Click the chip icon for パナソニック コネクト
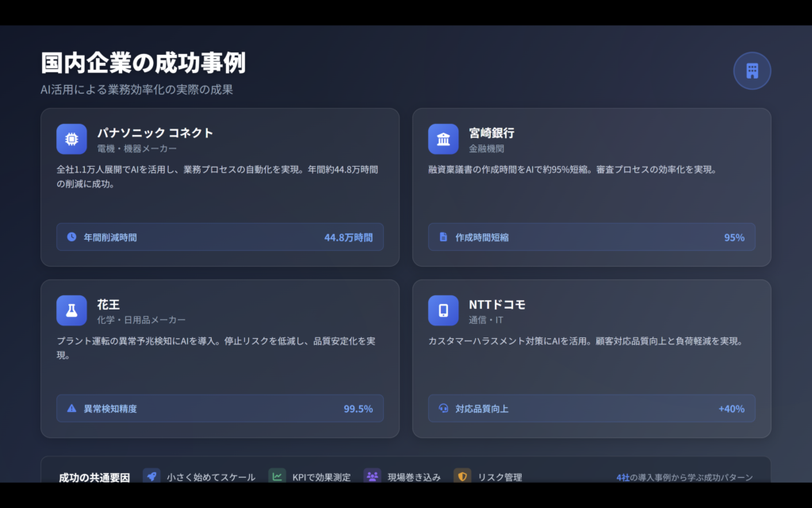Screen dimensions: 812x508 71,139
